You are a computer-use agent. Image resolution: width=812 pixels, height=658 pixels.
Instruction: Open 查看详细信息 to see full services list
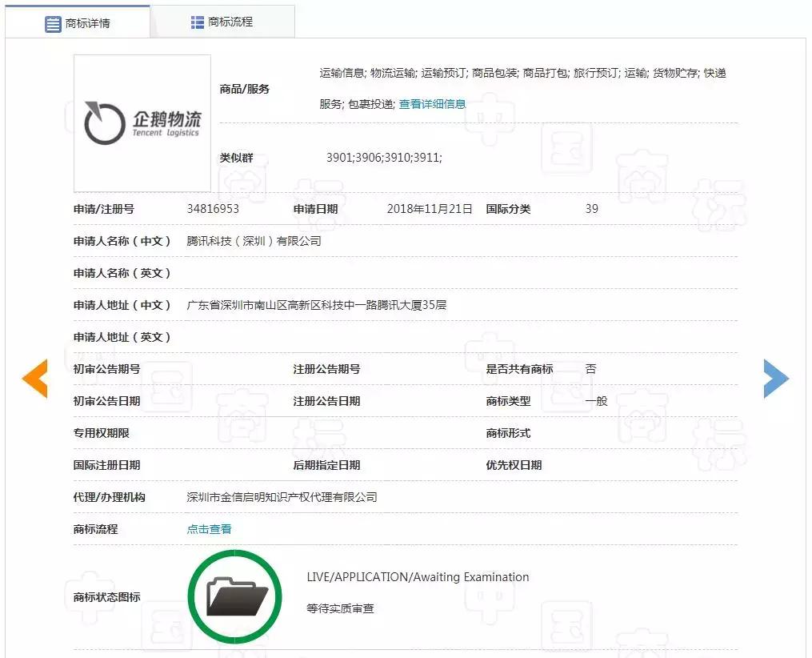433,104
